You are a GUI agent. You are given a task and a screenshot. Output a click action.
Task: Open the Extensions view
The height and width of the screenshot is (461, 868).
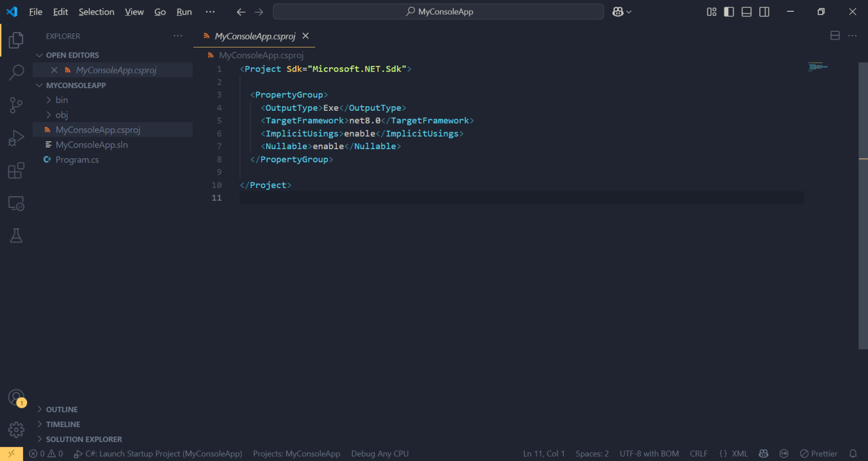coord(16,169)
